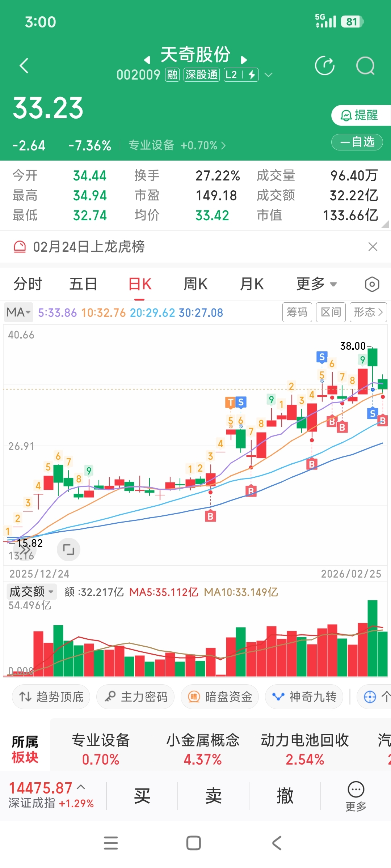Tap 区间 range statistics button
This screenshot has width=391, height=868.
331,312
